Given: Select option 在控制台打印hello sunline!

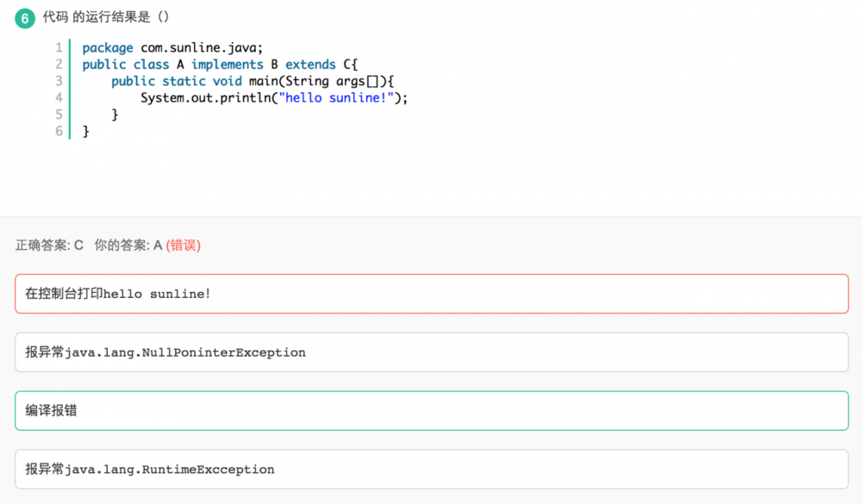Looking at the screenshot, I should click(x=431, y=294).
